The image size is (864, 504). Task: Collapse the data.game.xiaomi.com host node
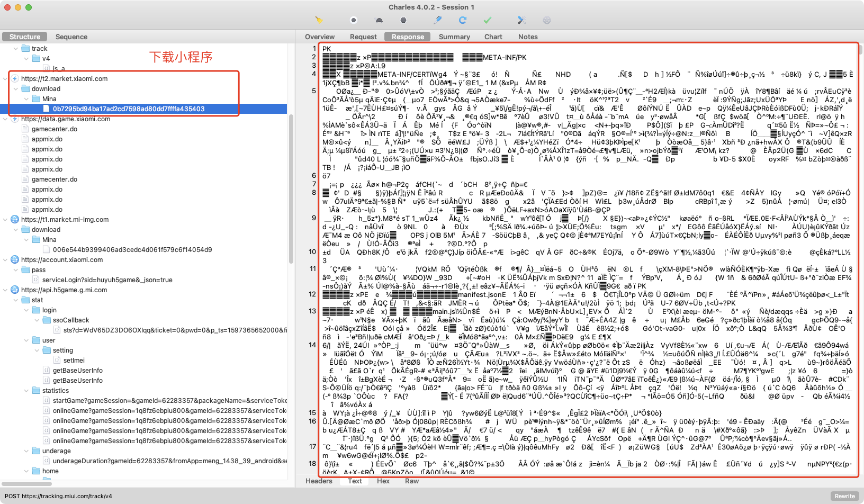(x=5, y=119)
